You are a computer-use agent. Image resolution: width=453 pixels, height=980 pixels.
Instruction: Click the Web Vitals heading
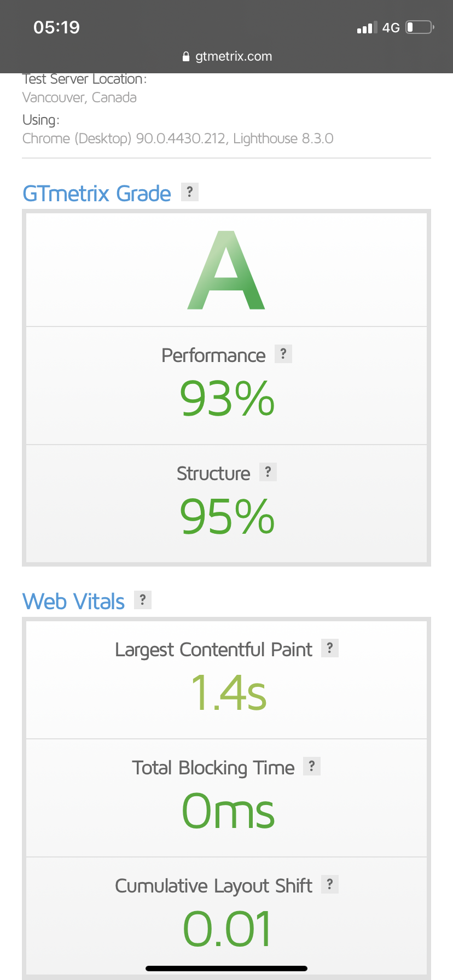74,602
